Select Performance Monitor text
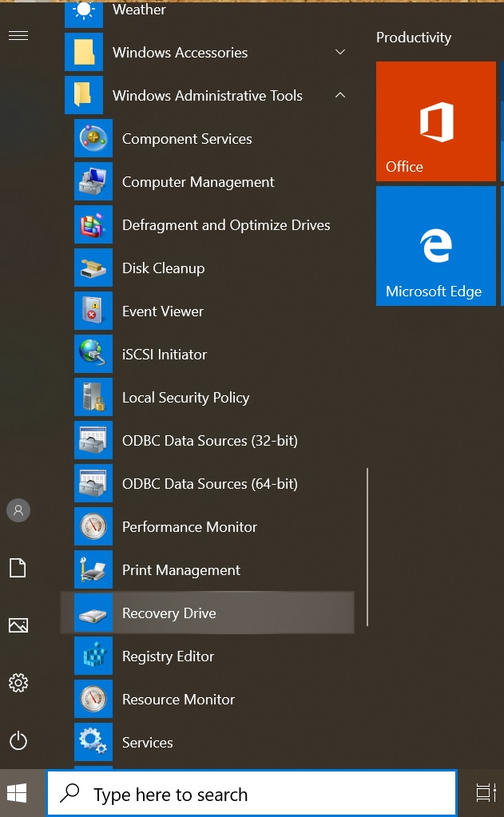This screenshot has width=504, height=817. pos(190,527)
